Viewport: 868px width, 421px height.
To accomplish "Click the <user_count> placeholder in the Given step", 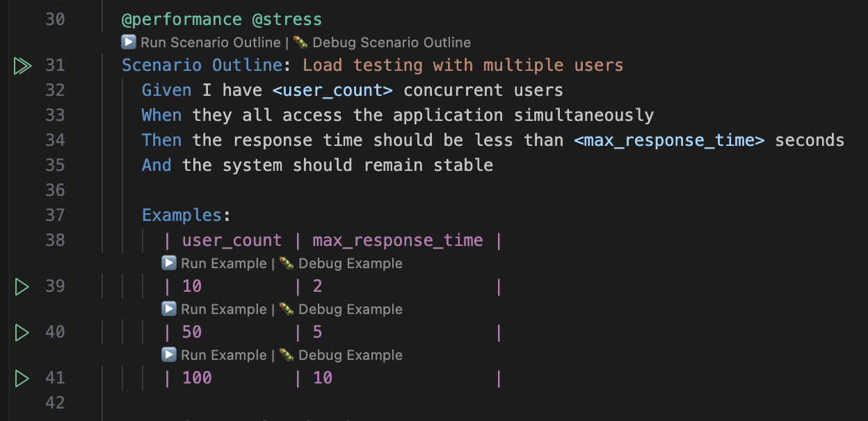I will [x=332, y=90].
